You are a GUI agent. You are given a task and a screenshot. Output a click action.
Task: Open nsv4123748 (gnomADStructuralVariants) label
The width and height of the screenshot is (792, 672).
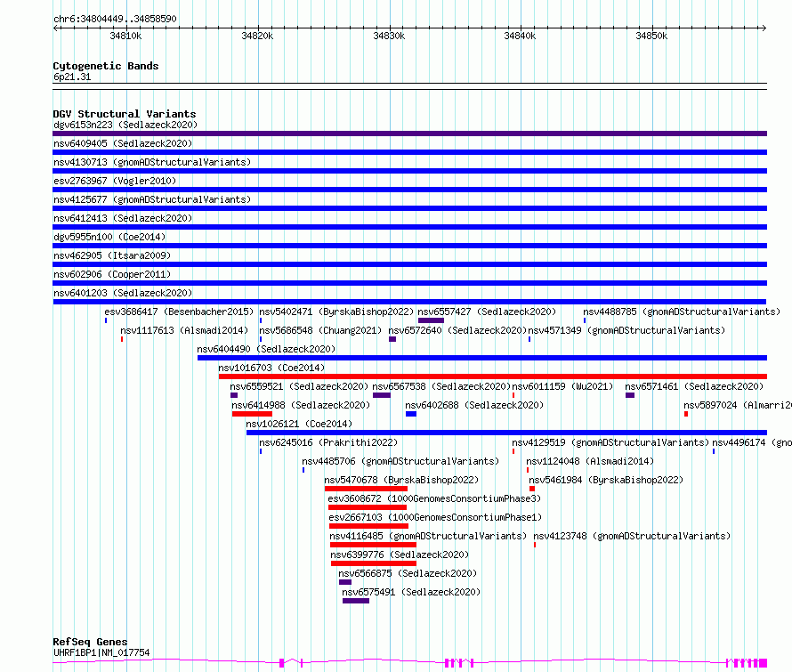pyautogui.click(x=632, y=536)
